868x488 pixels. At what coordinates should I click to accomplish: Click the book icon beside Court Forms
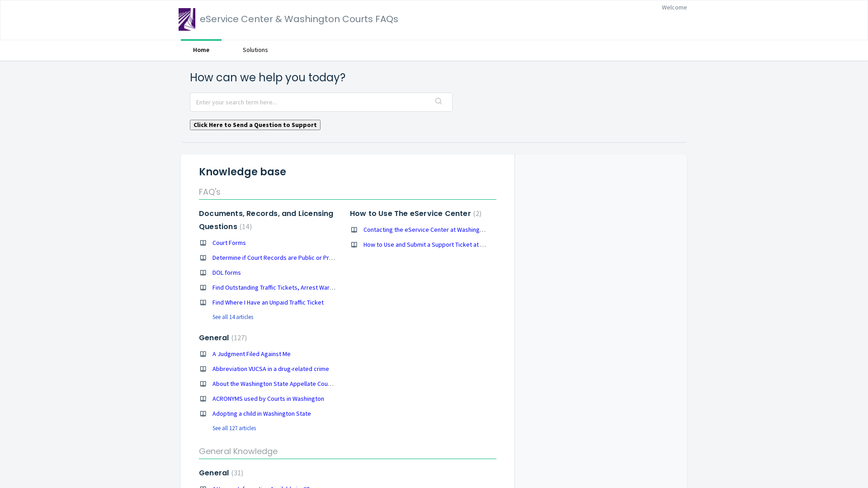[203, 243]
